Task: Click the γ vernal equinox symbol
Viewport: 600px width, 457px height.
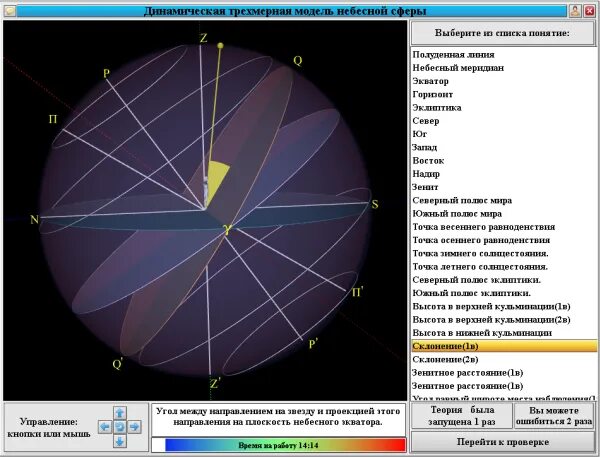Action: 227,229
